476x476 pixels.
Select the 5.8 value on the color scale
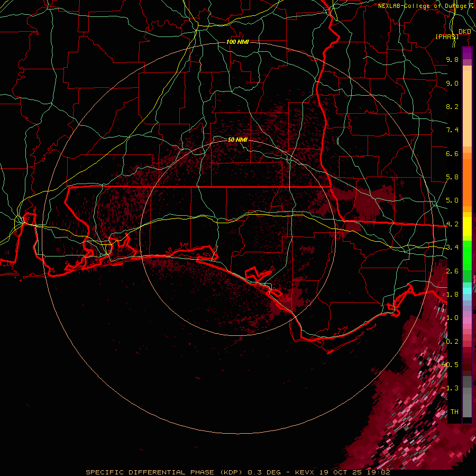[x=452, y=177]
